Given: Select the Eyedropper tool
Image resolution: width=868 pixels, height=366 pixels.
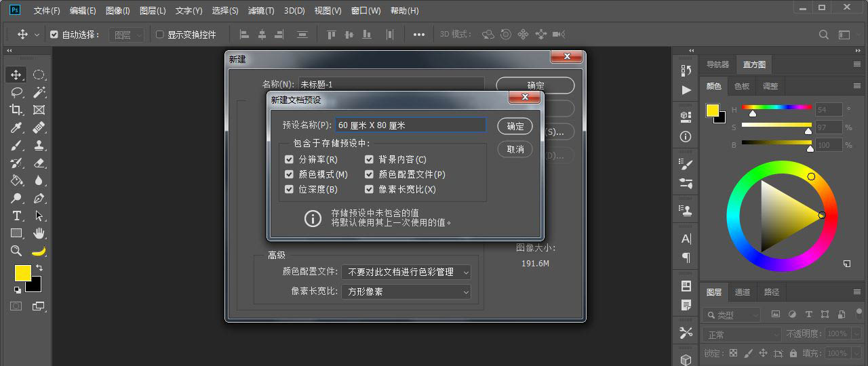Looking at the screenshot, I should 16,127.
